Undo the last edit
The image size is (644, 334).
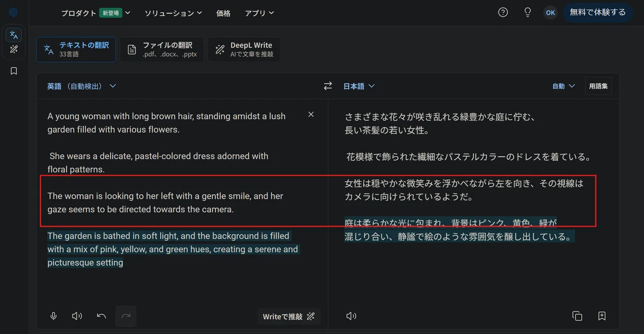pos(101,316)
